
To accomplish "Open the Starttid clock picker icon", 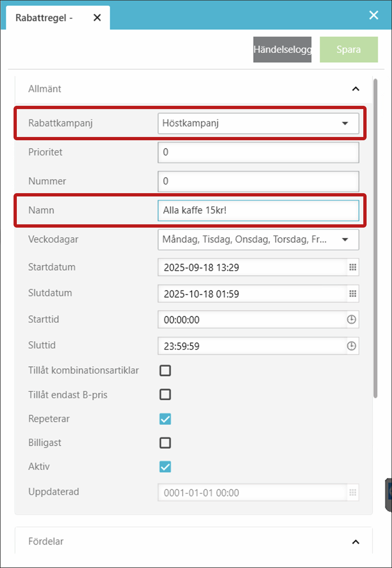I will coord(351,319).
